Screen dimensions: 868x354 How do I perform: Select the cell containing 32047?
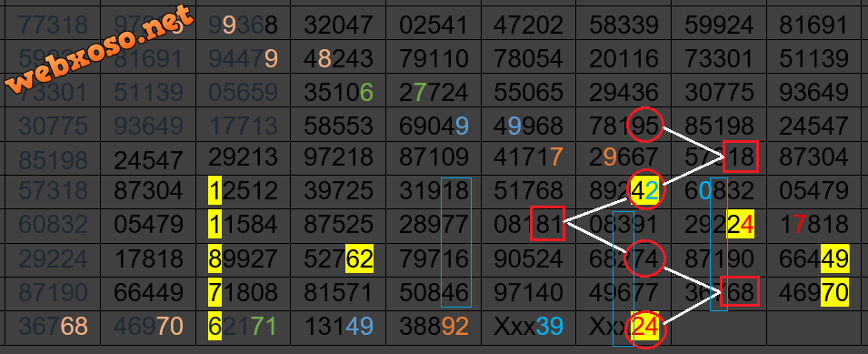[x=338, y=24]
